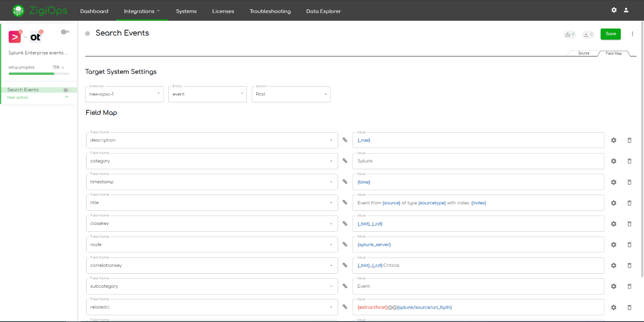Screen dimensions: 644x322
Task: Open the three-dot more options menu
Action: point(632,34)
